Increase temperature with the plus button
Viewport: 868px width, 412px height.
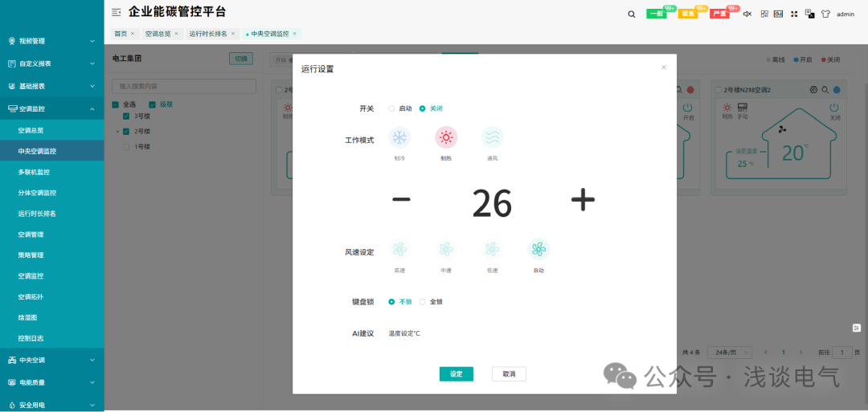tap(583, 200)
